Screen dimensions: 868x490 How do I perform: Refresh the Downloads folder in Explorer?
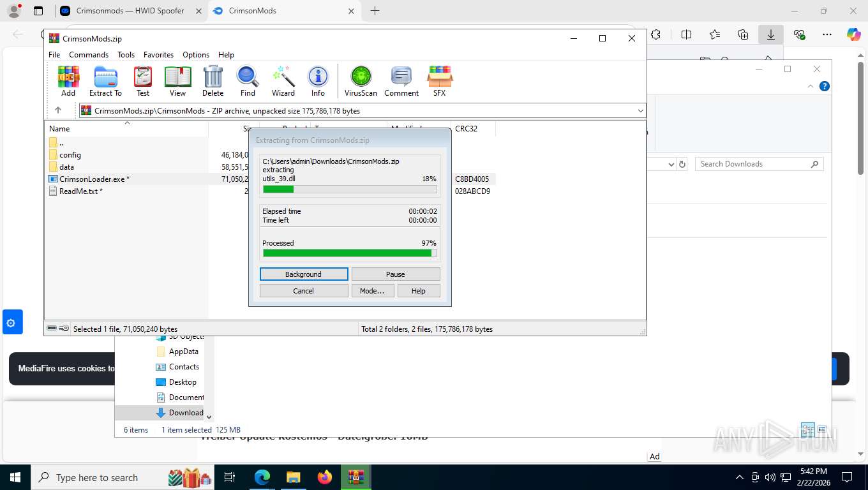pyautogui.click(x=682, y=164)
